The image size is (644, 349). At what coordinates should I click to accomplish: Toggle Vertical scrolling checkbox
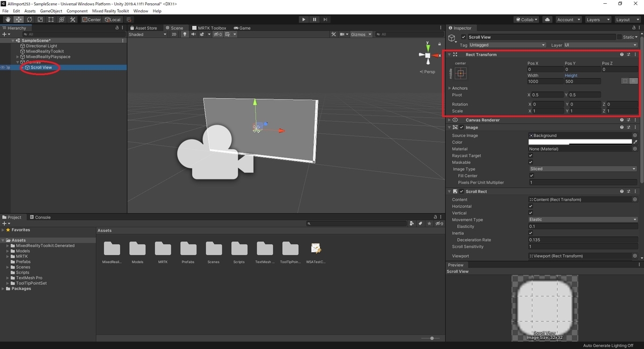tap(531, 213)
